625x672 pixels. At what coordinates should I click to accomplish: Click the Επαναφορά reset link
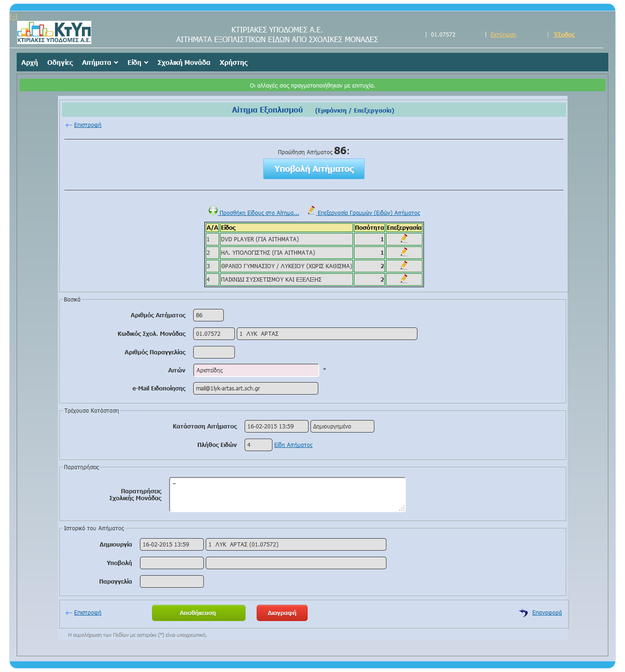(x=547, y=613)
